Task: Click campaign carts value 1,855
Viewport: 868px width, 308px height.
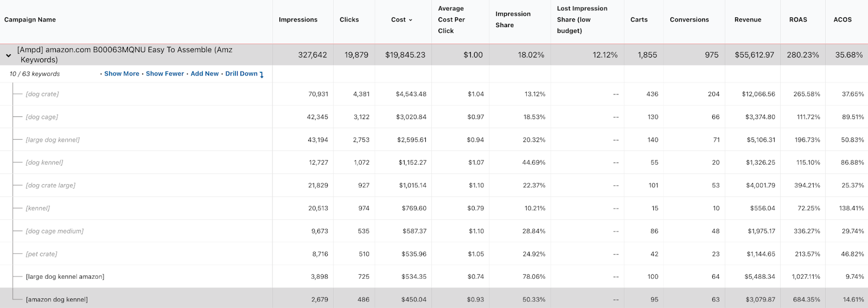Action: tap(647, 55)
